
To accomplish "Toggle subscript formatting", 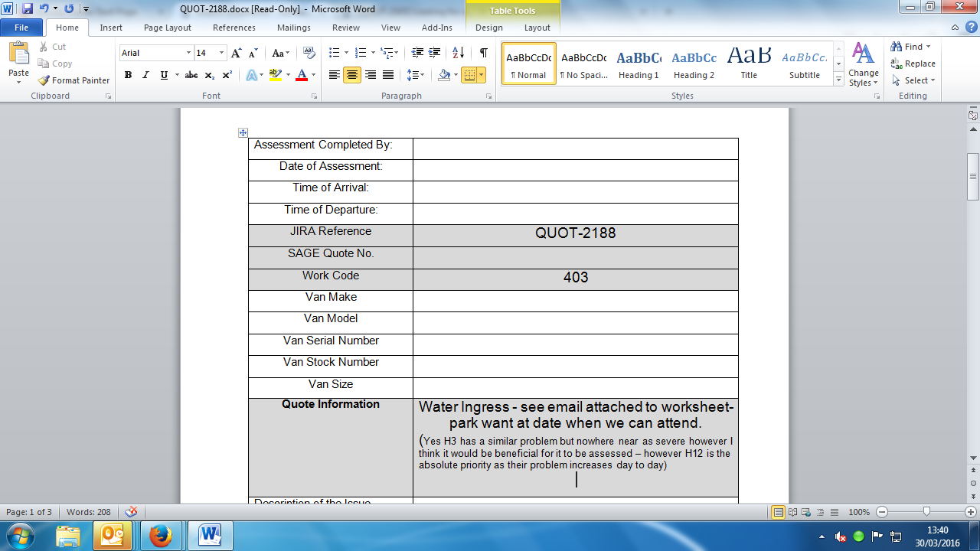I will pyautogui.click(x=210, y=75).
